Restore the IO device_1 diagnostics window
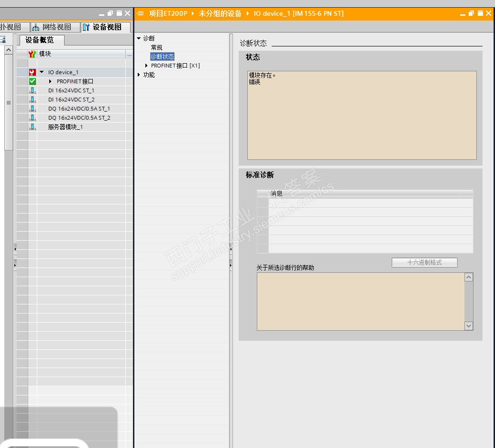 pos(471,13)
